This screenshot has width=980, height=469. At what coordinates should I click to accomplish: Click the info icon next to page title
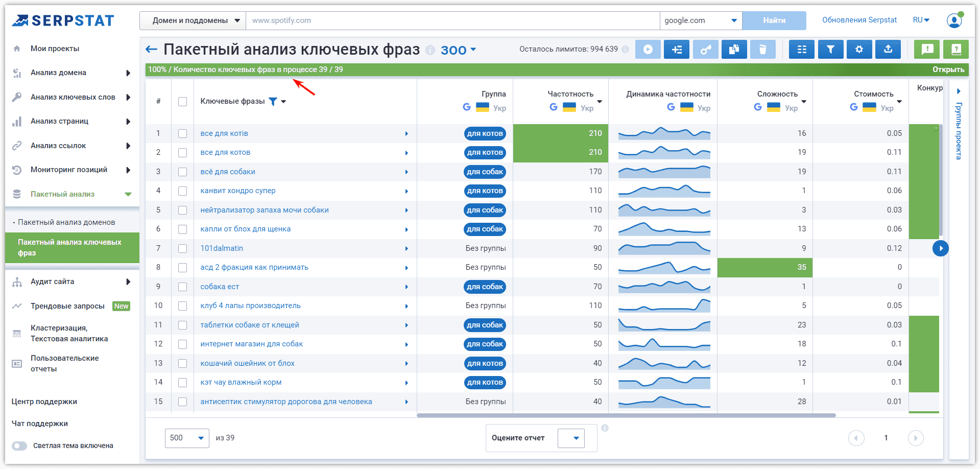click(x=430, y=50)
